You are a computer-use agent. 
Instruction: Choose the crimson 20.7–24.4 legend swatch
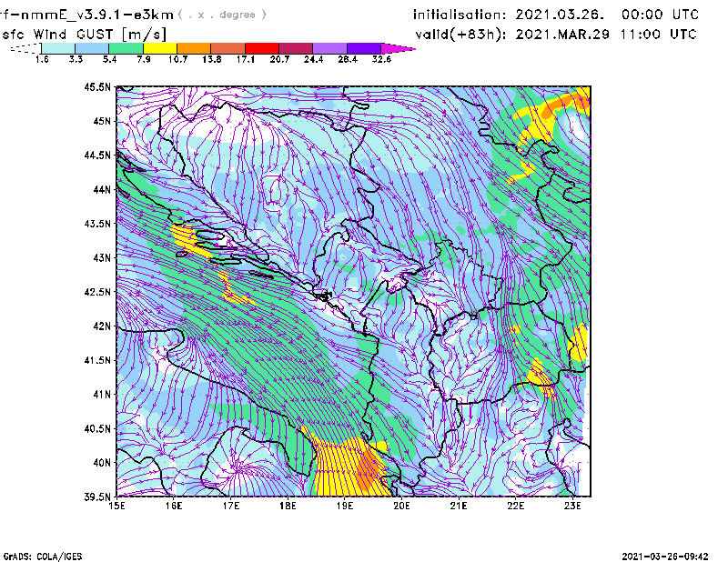296,48
